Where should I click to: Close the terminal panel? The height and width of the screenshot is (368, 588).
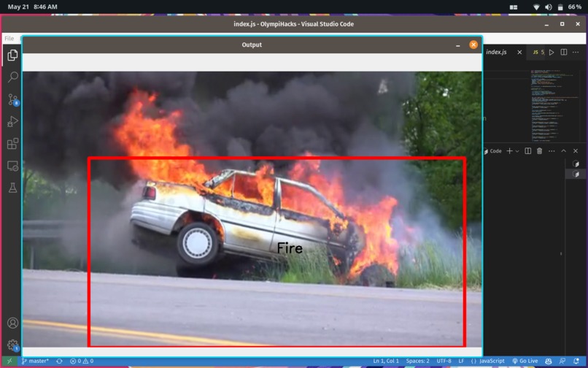(576, 151)
